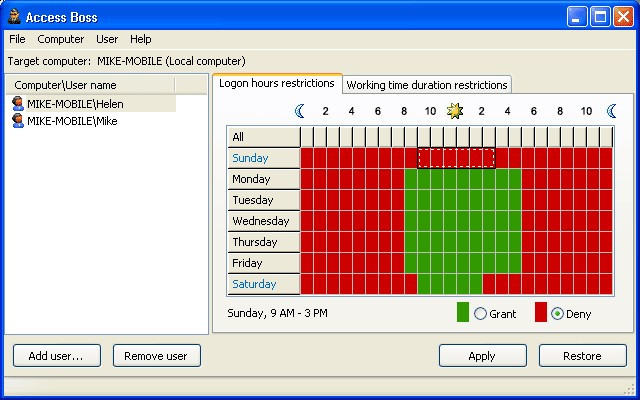
Task: Apply the logon hour changes
Action: (483, 356)
